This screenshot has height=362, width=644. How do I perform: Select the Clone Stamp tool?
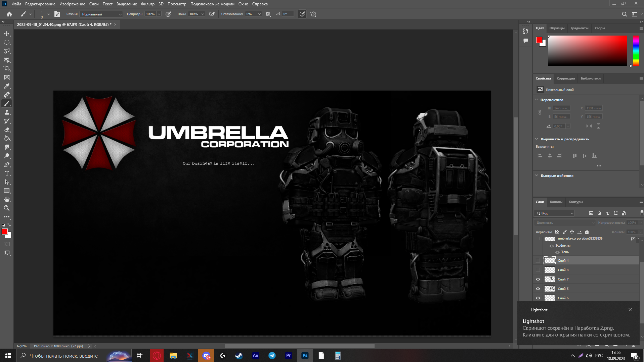[7, 112]
